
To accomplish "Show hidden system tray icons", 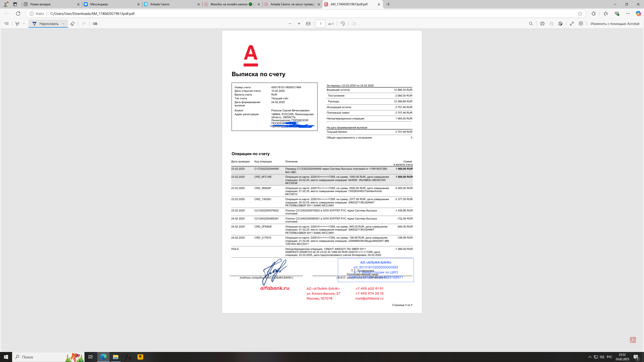I will 590,357.
